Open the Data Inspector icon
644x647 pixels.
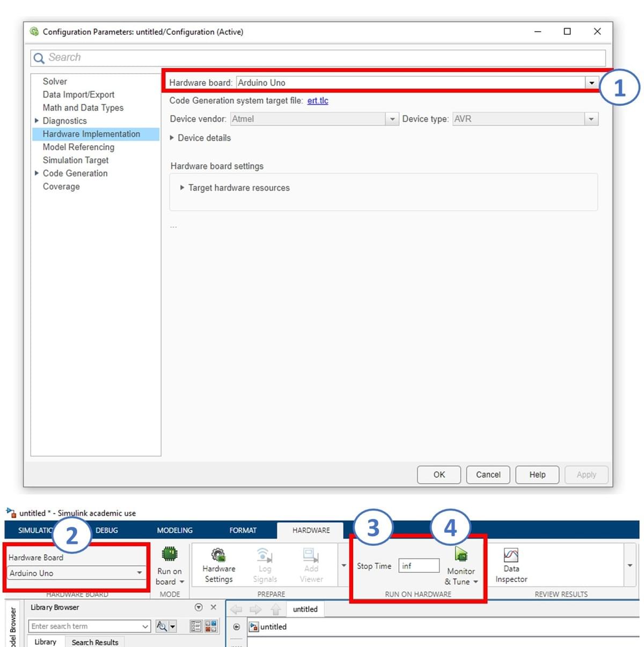pyautogui.click(x=511, y=555)
